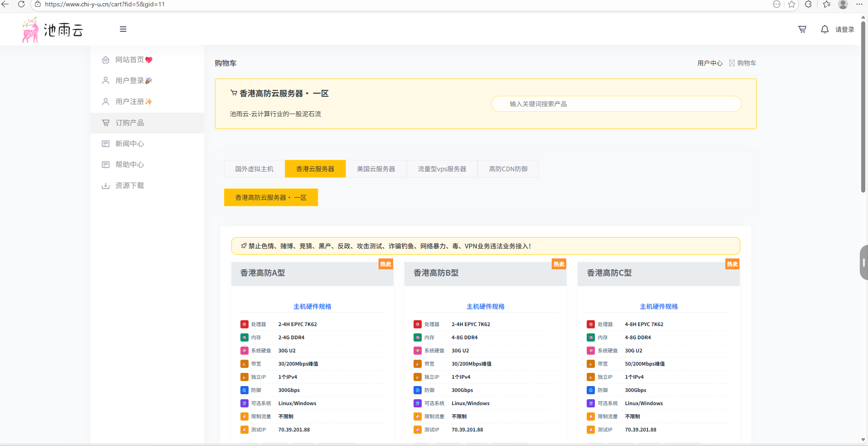Screen dimensions: 868x446
Task: Bookmark page with the star icon
Action: [x=792, y=4]
